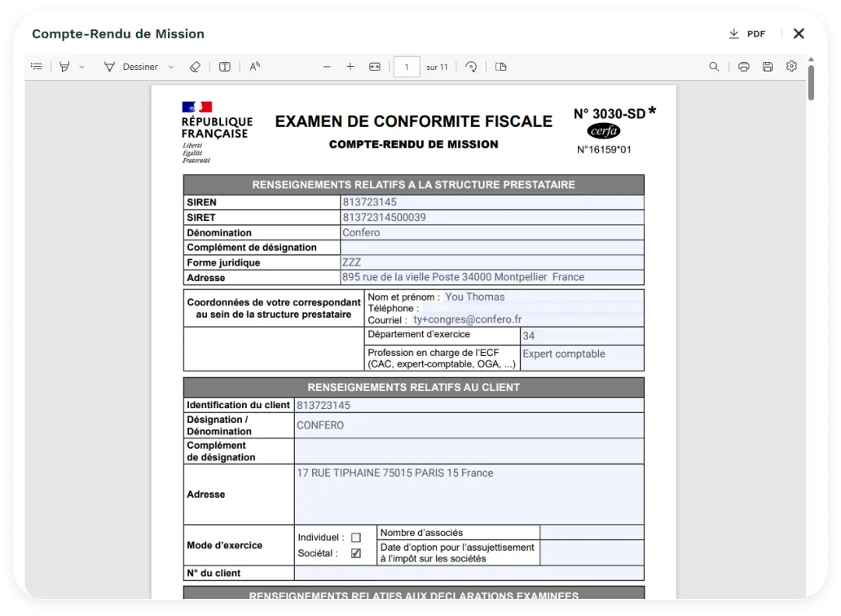The height and width of the screenshot is (616, 841).
Task: Click the Dénomination field Confero
Action: [x=492, y=232]
